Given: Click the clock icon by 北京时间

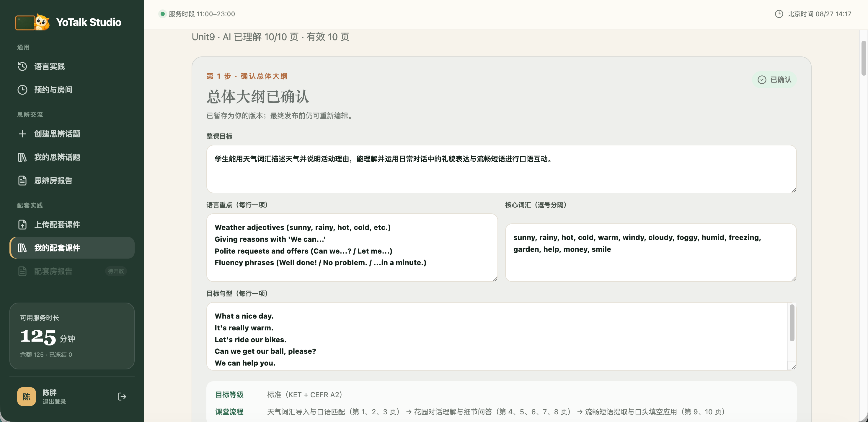Looking at the screenshot, I should pos(779,14).
